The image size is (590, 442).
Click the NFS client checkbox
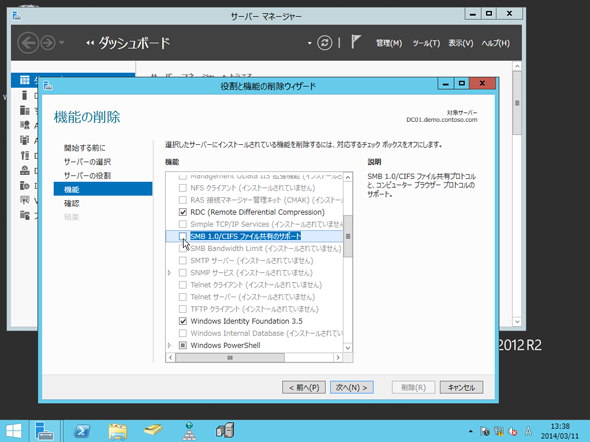[x=183, y=188]
